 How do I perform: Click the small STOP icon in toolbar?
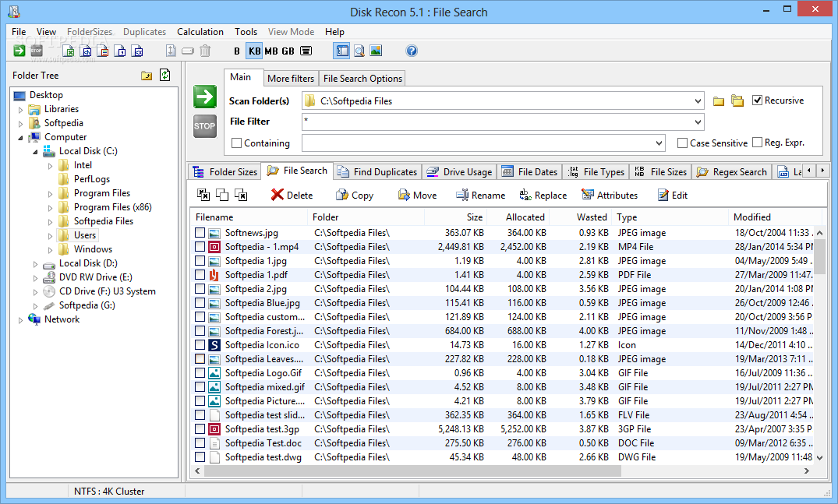pyautogui.click(x=37, y=51)
